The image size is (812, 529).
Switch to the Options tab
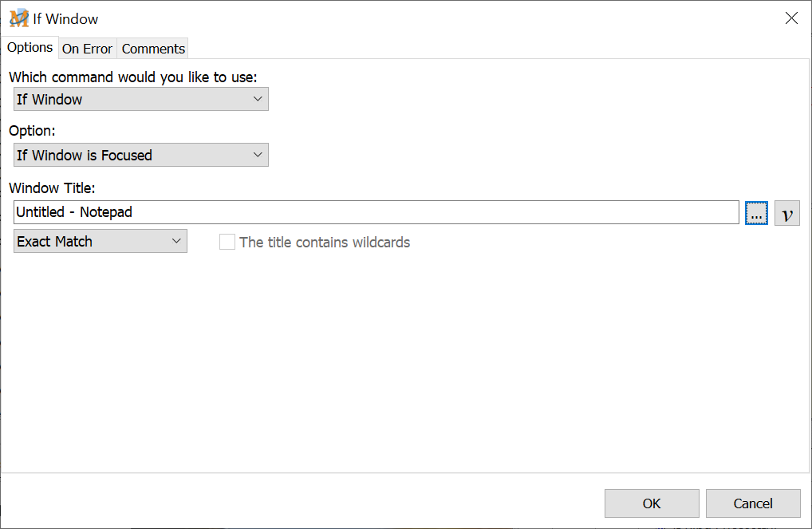pos(30,47)
